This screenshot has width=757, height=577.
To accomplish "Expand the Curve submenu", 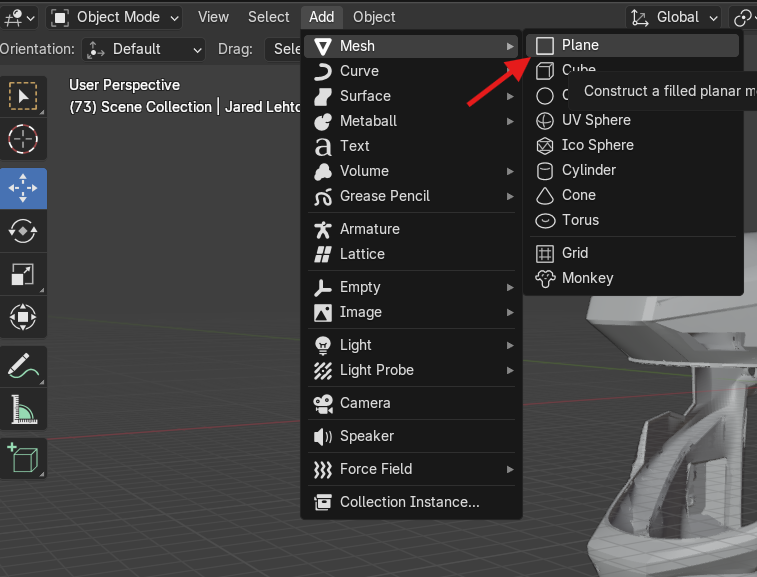I will pos(411,71).
